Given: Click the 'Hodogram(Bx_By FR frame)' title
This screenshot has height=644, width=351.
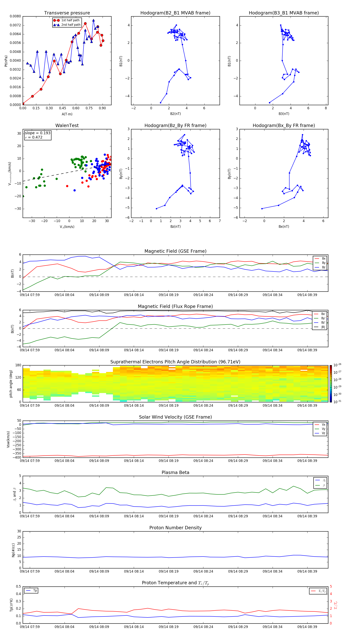Looking at the screenshot, I should [284, 125].
